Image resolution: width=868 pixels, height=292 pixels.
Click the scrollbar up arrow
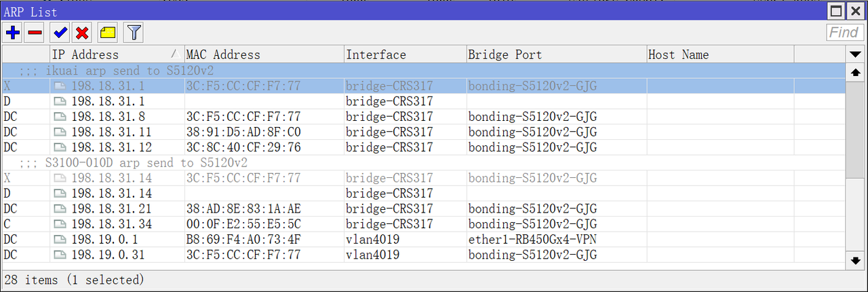pyautogui.click(x=855, y=72)
